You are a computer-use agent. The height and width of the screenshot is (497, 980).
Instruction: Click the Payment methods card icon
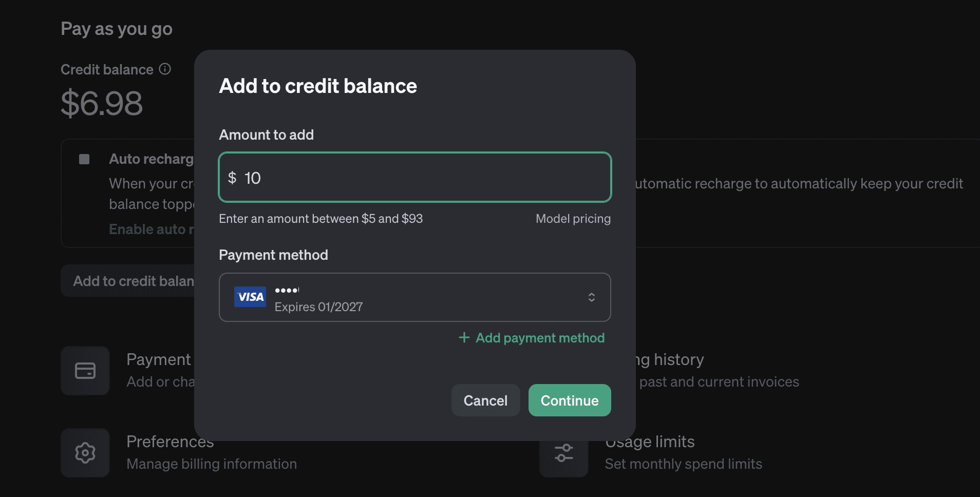(85, 371)
